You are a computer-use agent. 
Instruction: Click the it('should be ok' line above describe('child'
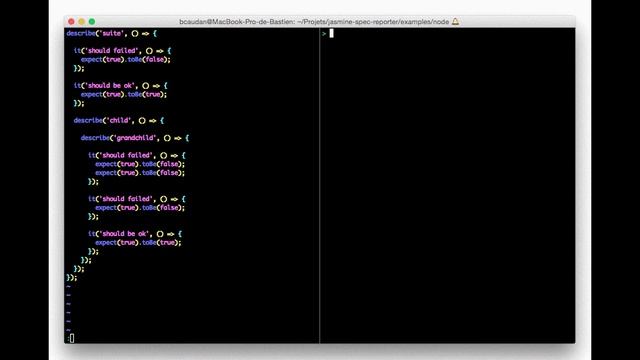(120, 86)
